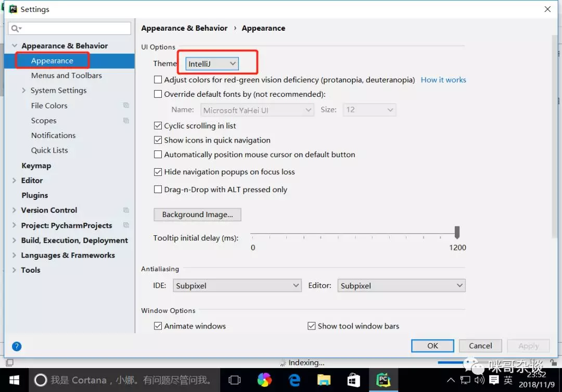Open the Notifications settings page
The height and width of the screenshot is (392, 562).
coord(53,135)
